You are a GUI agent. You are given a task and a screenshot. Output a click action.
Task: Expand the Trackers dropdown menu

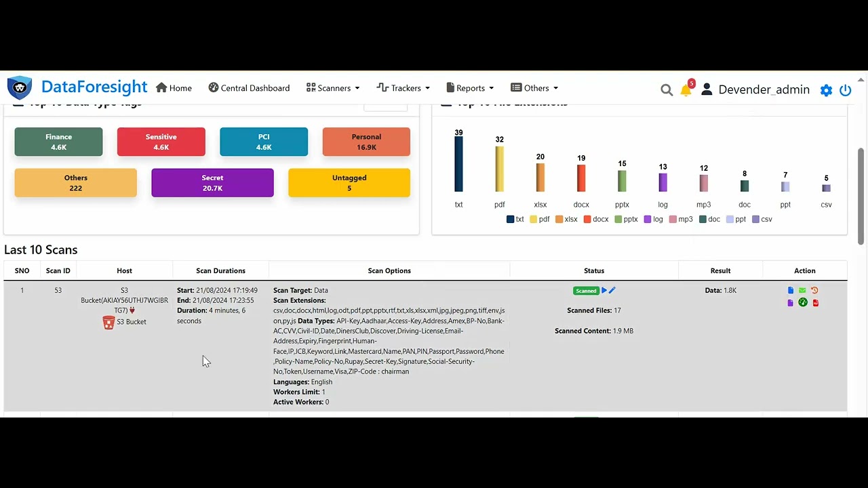(403, 88)
